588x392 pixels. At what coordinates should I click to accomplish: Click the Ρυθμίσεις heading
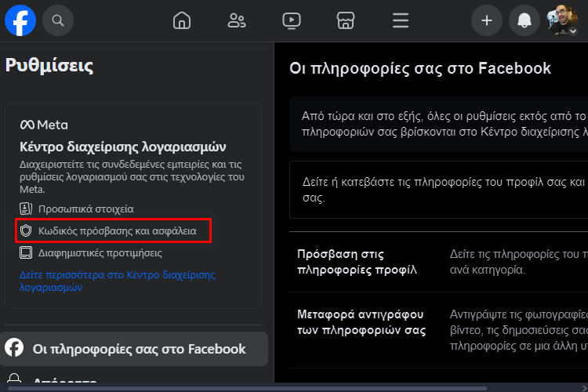tap(49, 66)
